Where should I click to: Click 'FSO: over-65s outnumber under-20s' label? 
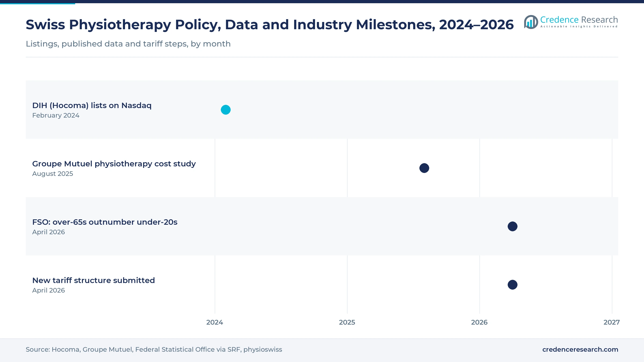[105, 222]
